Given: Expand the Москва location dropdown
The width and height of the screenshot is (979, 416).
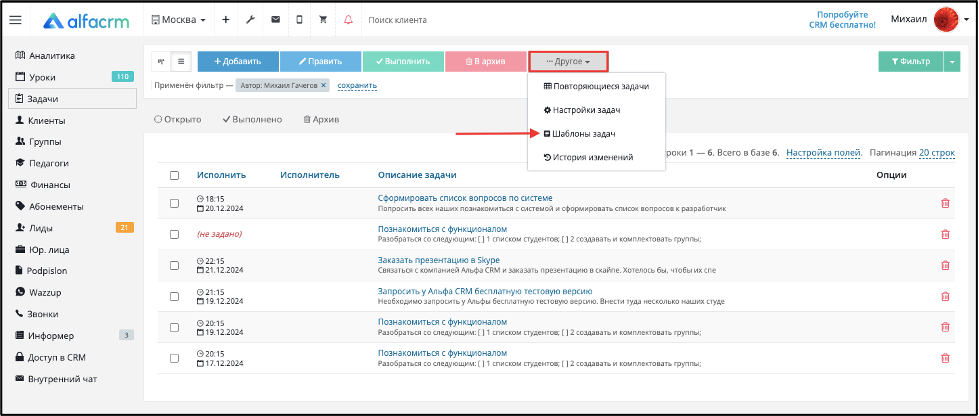Looking at the screenshot, I should 179,20.
